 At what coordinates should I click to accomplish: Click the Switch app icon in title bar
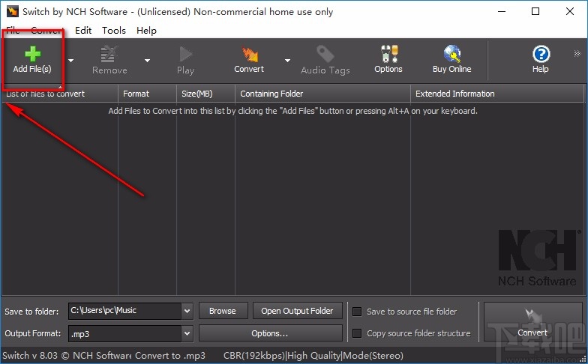pyautogui.click(x=12, y=11)
